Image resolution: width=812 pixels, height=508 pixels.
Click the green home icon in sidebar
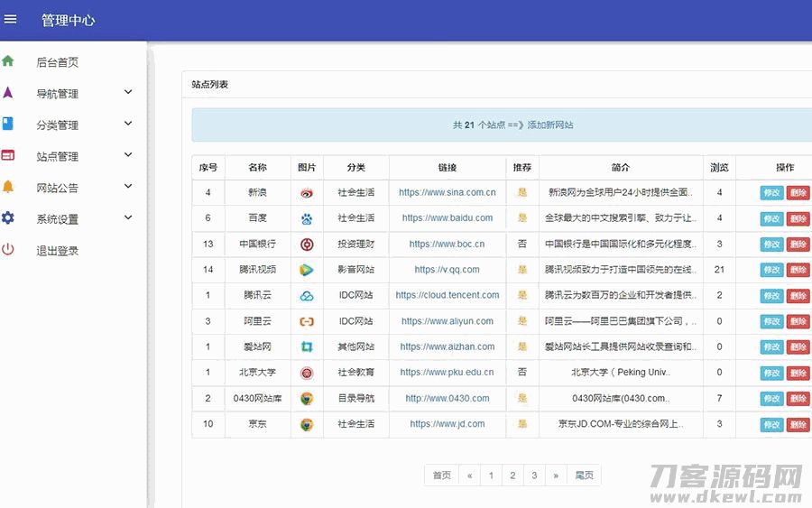[x=8, y=61]
